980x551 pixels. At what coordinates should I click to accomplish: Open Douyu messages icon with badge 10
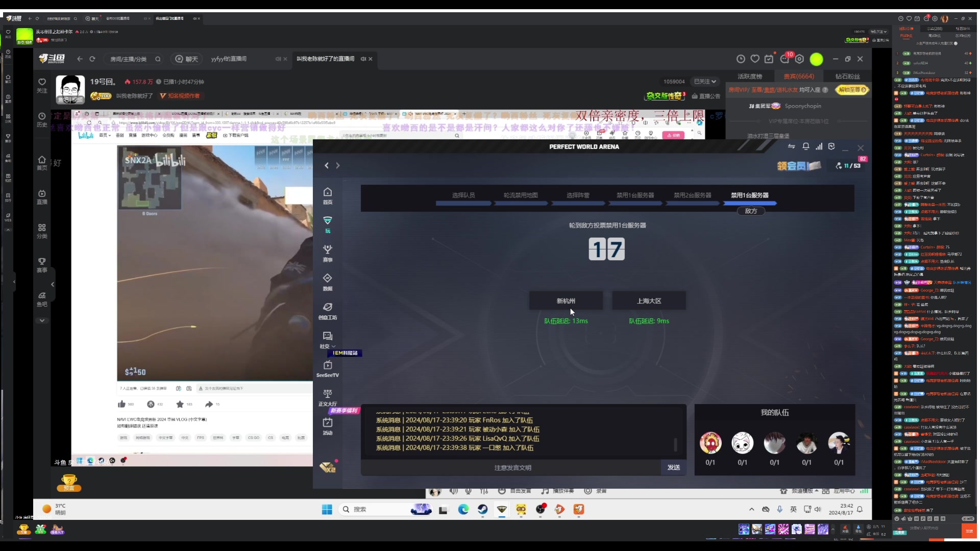point(785,58)
